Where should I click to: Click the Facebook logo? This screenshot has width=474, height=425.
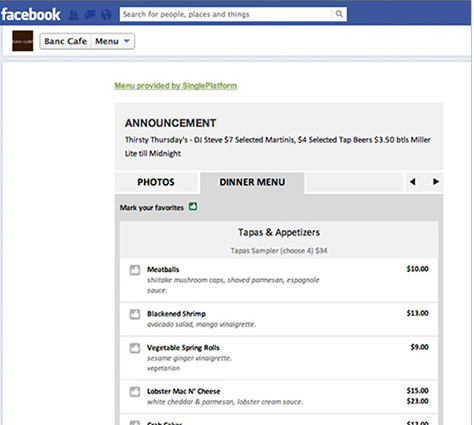click(31, 14)
